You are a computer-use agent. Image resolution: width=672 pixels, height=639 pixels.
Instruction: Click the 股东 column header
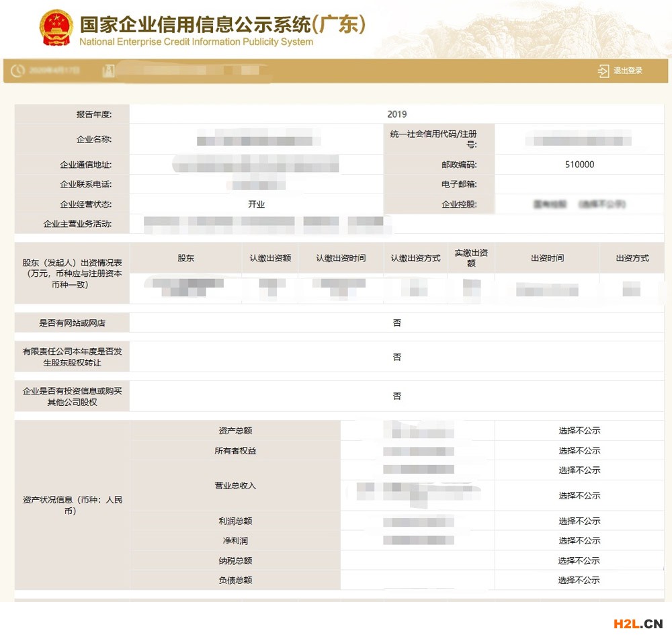(185, 258)
